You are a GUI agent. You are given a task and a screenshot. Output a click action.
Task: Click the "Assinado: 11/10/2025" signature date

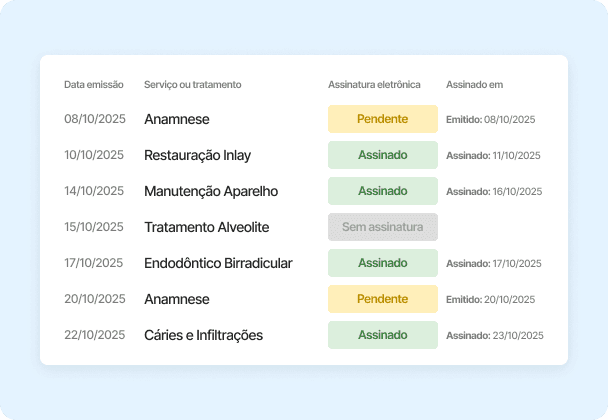[x=493, y=156]
